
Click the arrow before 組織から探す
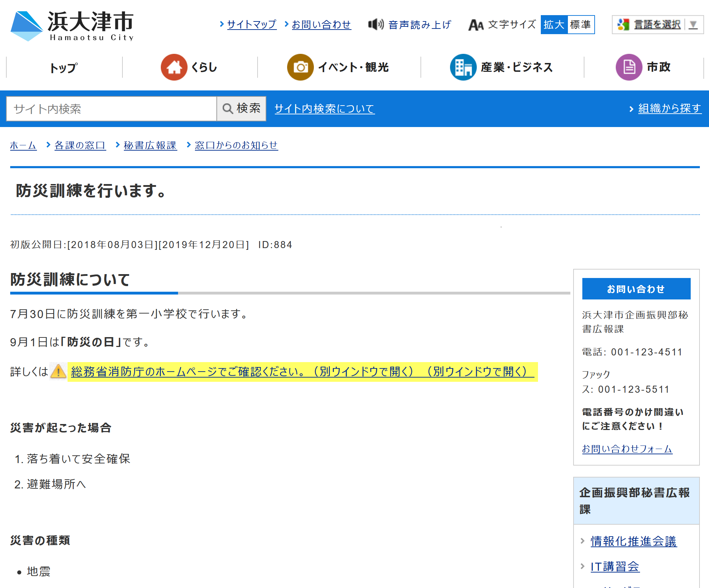click(631, 109)
